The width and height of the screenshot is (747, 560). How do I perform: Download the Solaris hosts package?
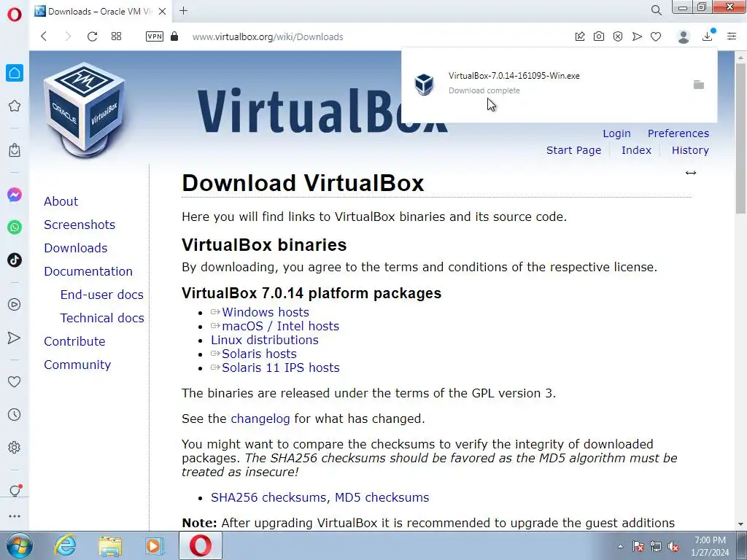pos(259,354)
